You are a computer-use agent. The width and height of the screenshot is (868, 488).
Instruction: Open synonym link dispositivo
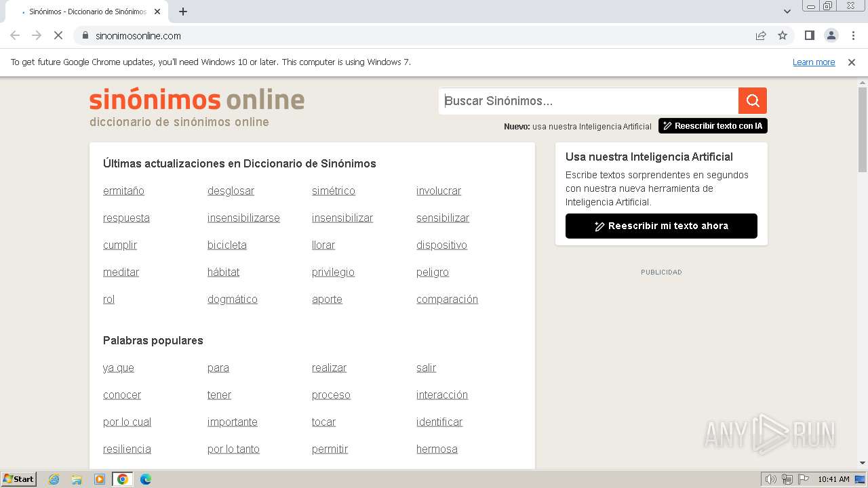441,245
